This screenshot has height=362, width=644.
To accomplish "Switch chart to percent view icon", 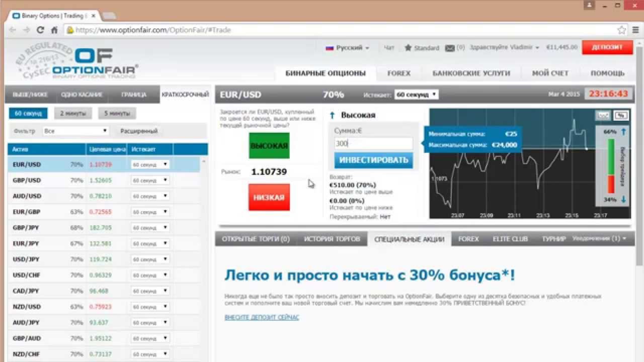I will 621,116.
